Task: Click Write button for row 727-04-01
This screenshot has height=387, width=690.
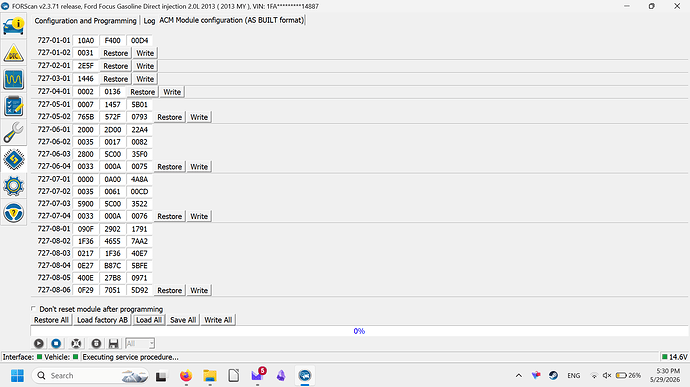Action: click(x=172, y=92)
